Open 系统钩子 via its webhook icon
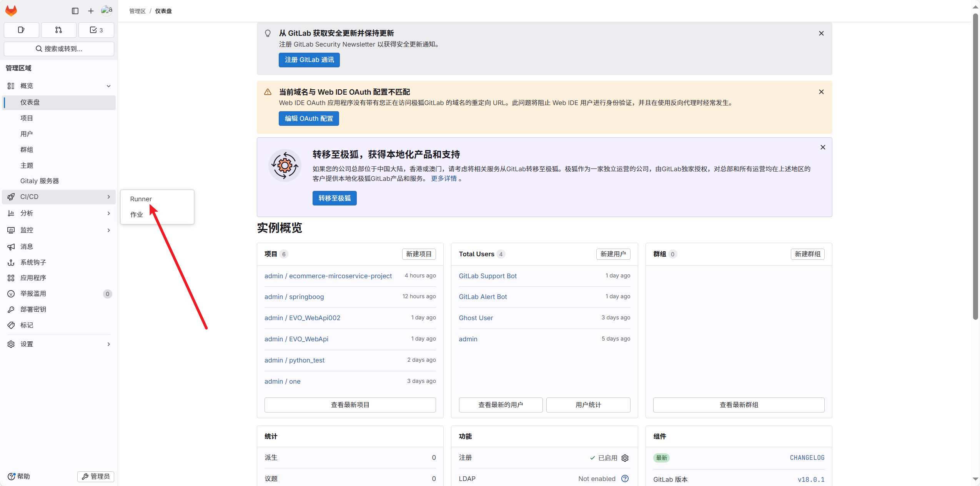Screen dimensions: 980x486 (x=11, y=262)
